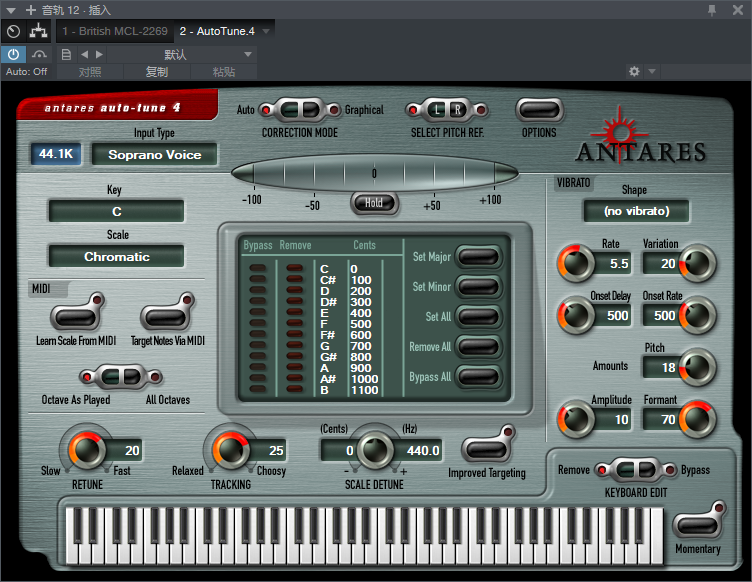
Task: Click the Set Minor button
Action: pyautogui.click(x=478, y=287)
